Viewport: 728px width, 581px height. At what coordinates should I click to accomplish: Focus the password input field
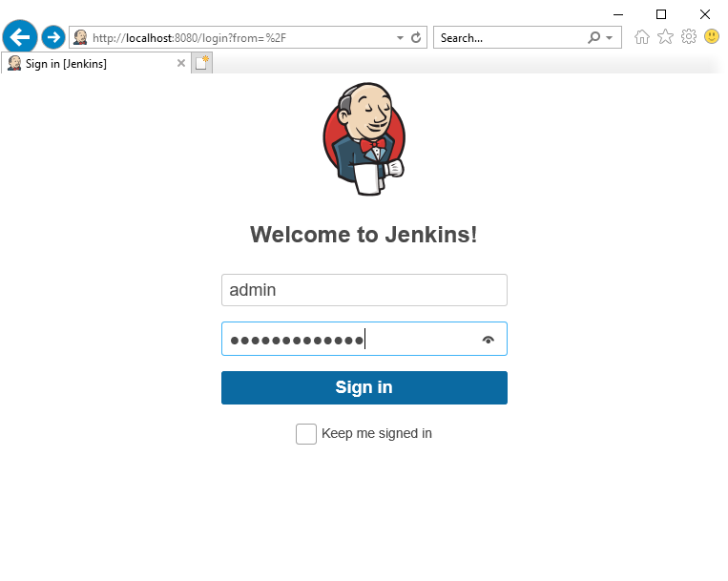coord(364,339)
